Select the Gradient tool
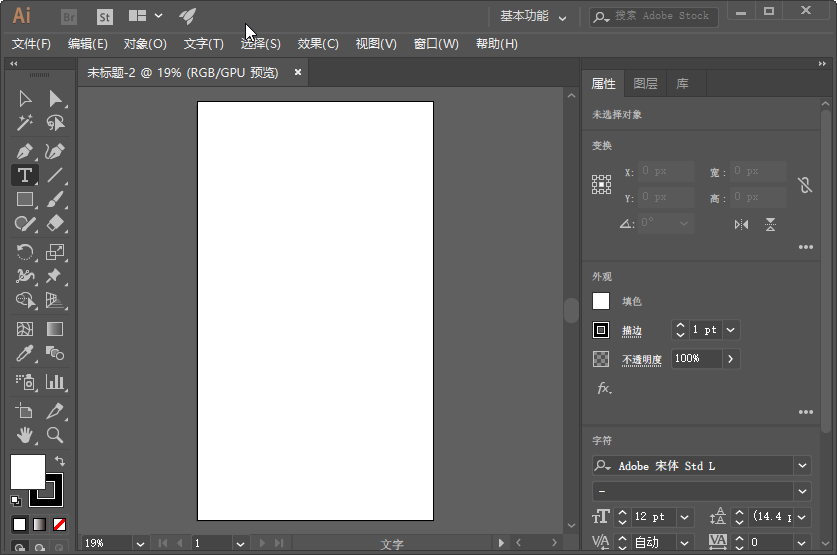This screenshot has width=837, height=555. [55, 329]
